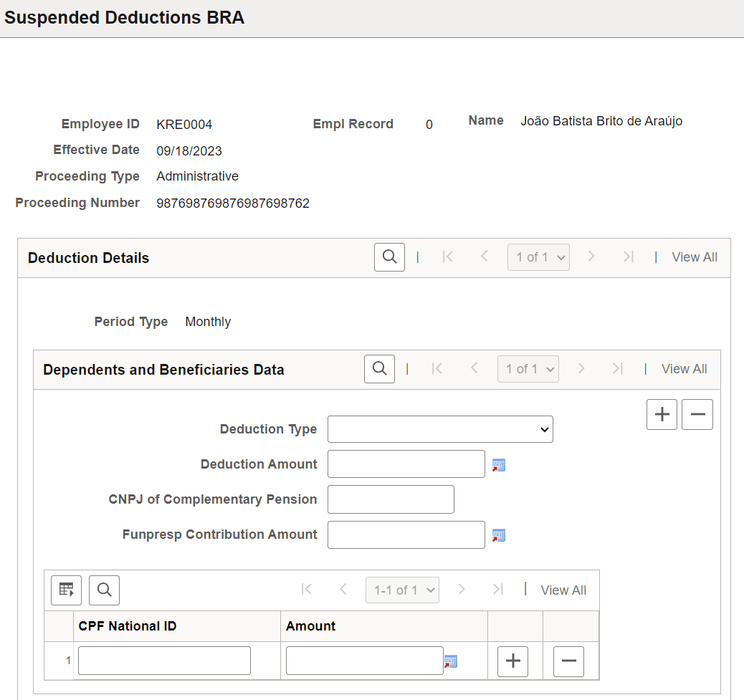744x700 pixels.
Task: Open the 1 of 1 selector in Deduction Details
Action: point(538,256)
